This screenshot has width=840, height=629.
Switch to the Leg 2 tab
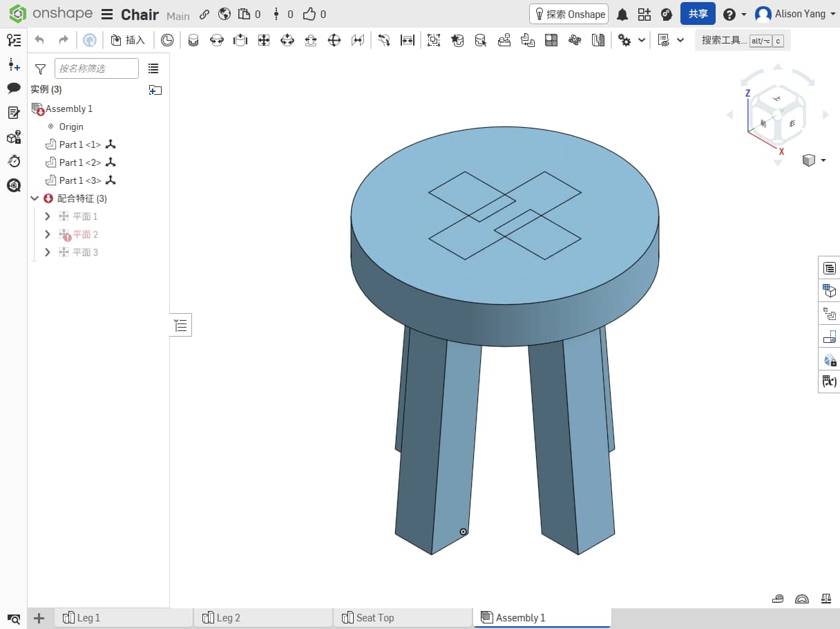[x=228, y=618]
